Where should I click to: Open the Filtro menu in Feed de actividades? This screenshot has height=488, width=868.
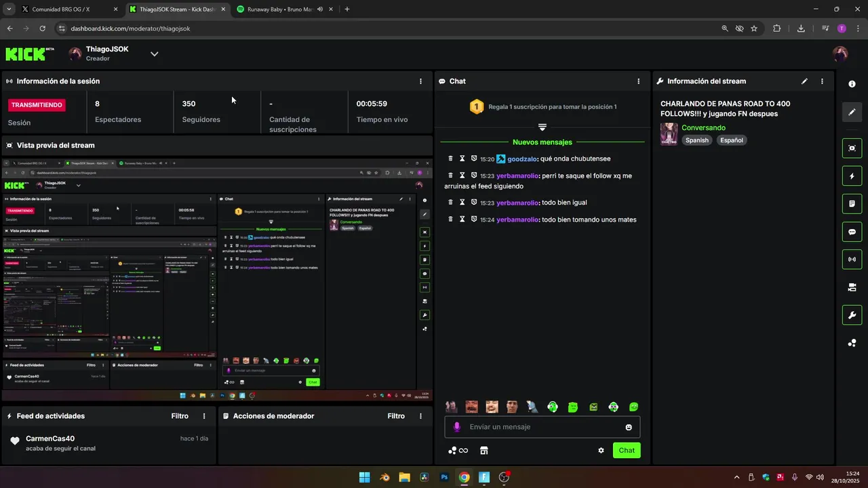pos(180,416)
